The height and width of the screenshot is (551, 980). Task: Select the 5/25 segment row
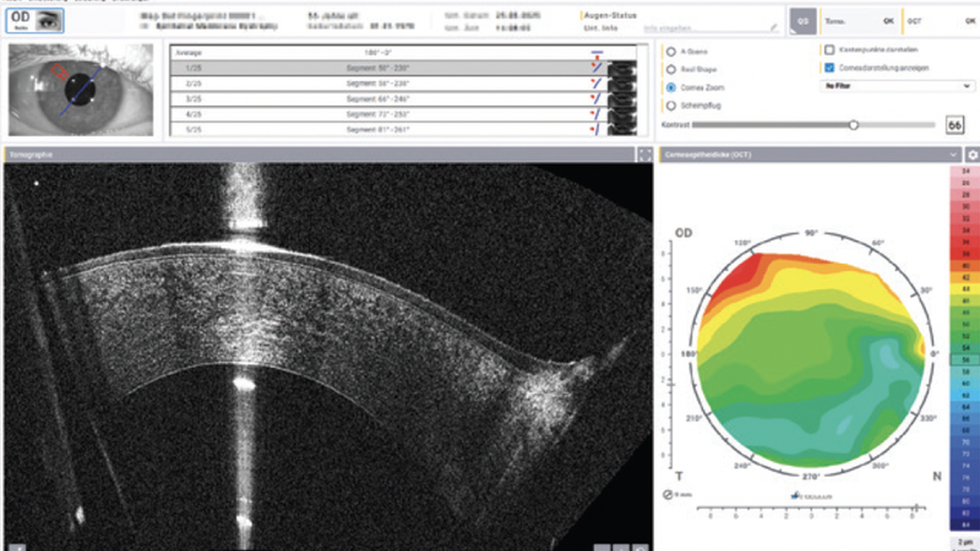[403, 129]
